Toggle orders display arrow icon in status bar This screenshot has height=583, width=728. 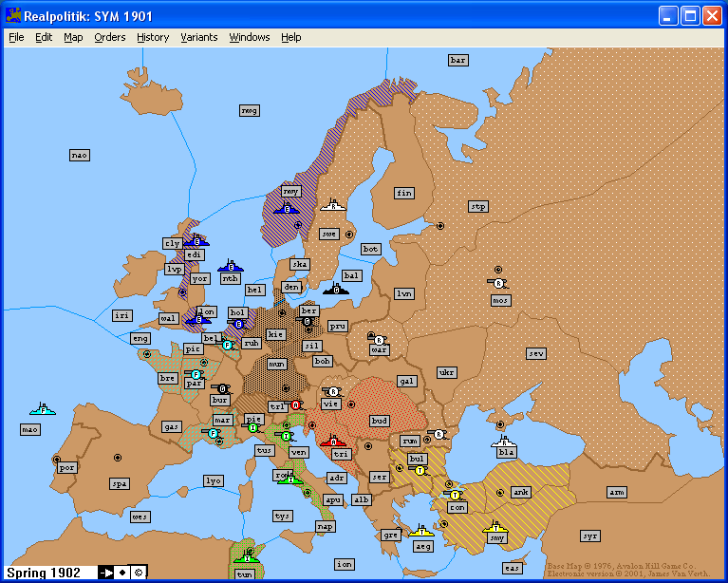106,573
